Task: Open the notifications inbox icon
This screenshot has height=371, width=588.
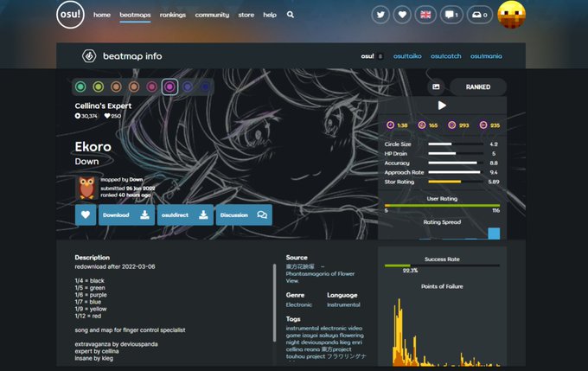Action: click(480, 15)
